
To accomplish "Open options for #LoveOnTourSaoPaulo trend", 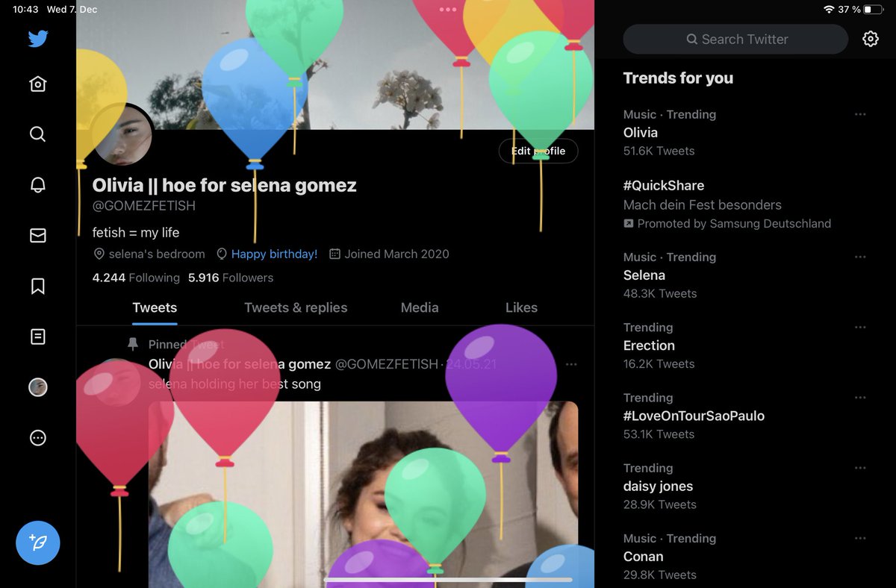I will pos(860,398).
